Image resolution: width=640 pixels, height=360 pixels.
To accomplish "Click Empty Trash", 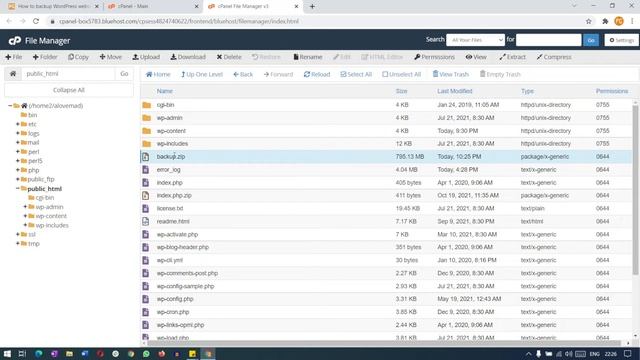I will (x=500, y=74).
